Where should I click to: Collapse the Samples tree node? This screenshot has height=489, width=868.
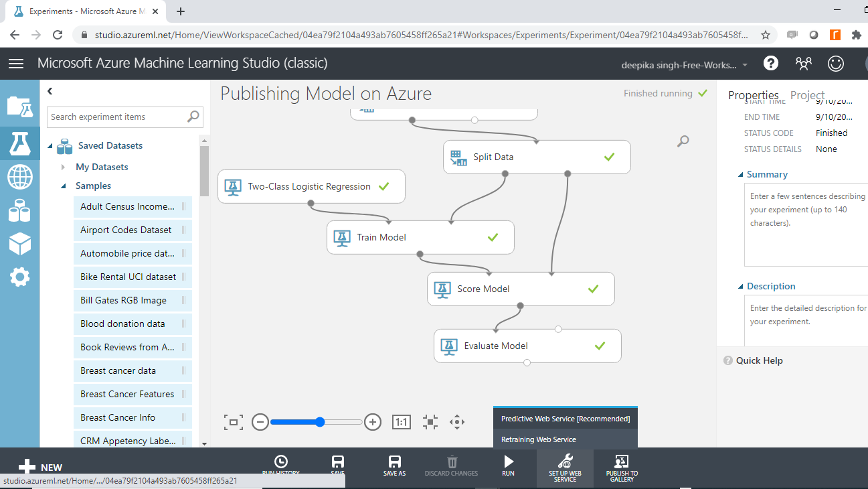[x=64, y=186]
